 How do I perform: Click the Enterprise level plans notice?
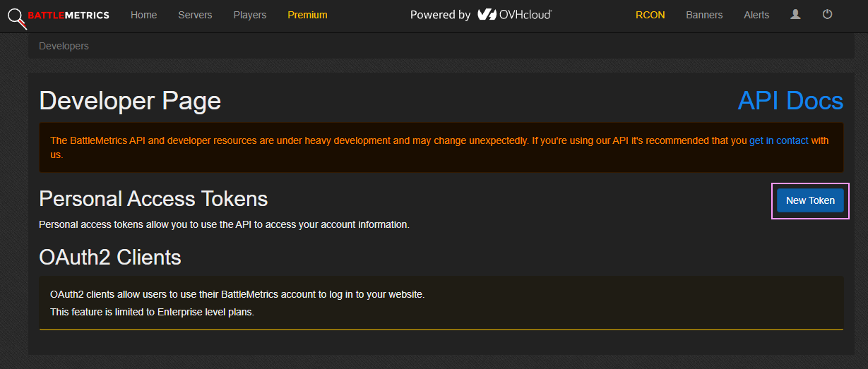pos(152,312)
